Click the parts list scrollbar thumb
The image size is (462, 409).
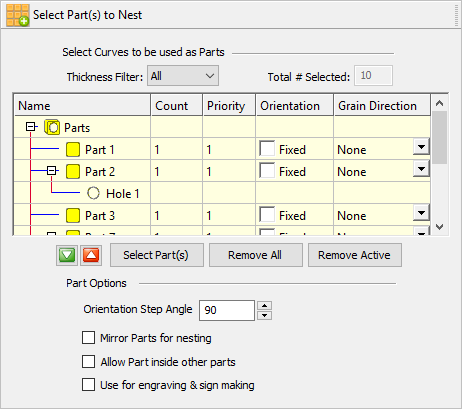440,137
